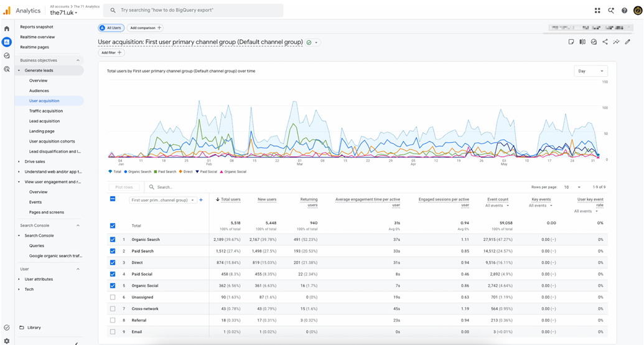Image resolution: width=644 pixels, height=345 pixels.
Task: Click the report status green check icon
Action: click(x=309, y=42)
